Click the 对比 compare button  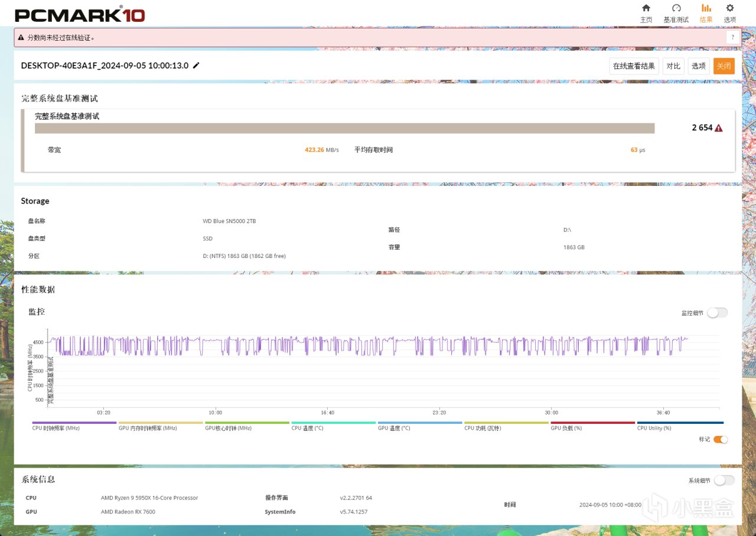coord(673,66)
